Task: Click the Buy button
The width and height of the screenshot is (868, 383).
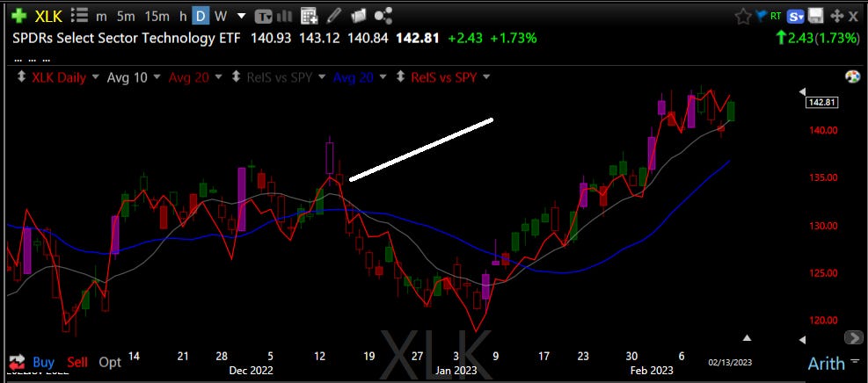Action: coord(44,362)
